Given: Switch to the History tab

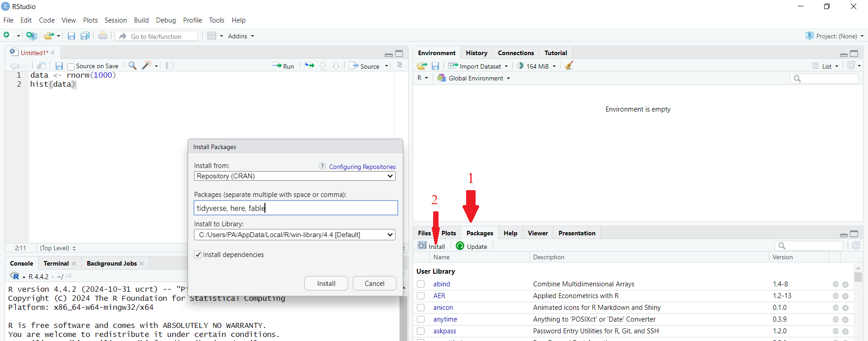Looking at the screenshot, I should point(476,53).
